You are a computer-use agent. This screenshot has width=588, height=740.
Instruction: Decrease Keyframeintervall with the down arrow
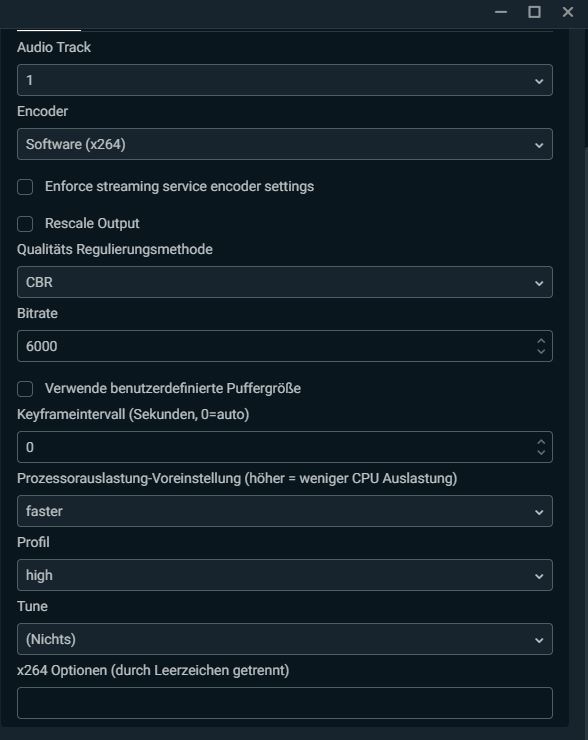point(541,453)
